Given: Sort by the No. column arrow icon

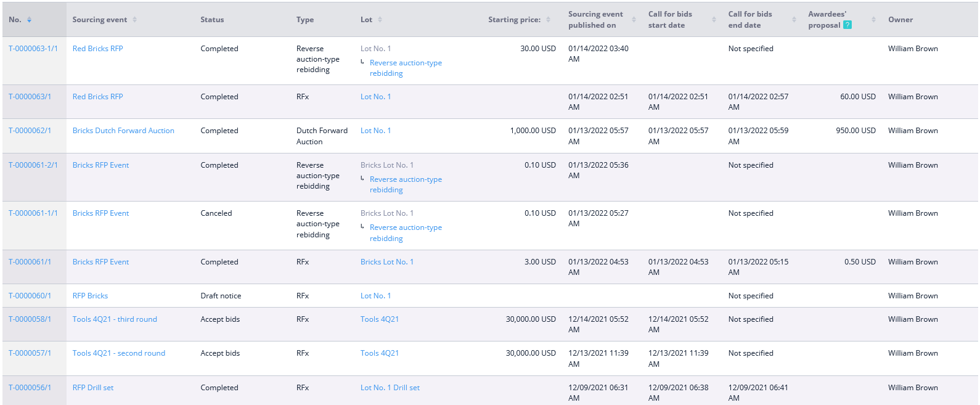Looking at the screenshot, I should [x=29, y=20].
